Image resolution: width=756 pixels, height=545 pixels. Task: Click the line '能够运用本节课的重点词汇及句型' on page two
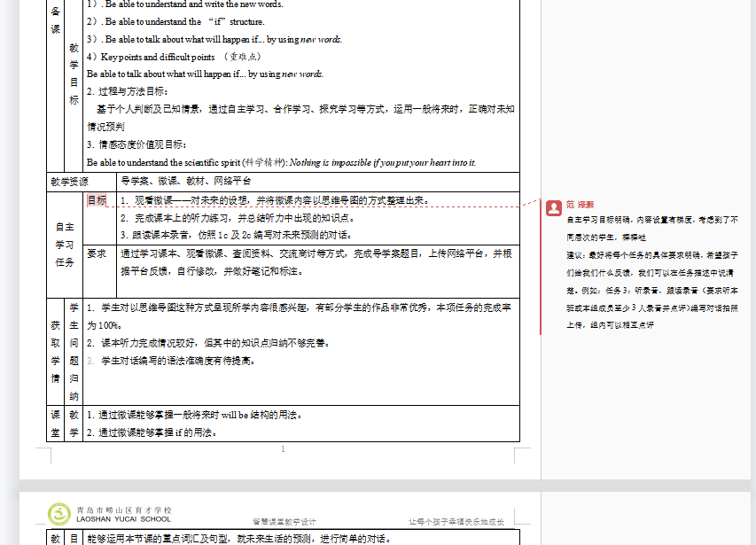point(239,539)
